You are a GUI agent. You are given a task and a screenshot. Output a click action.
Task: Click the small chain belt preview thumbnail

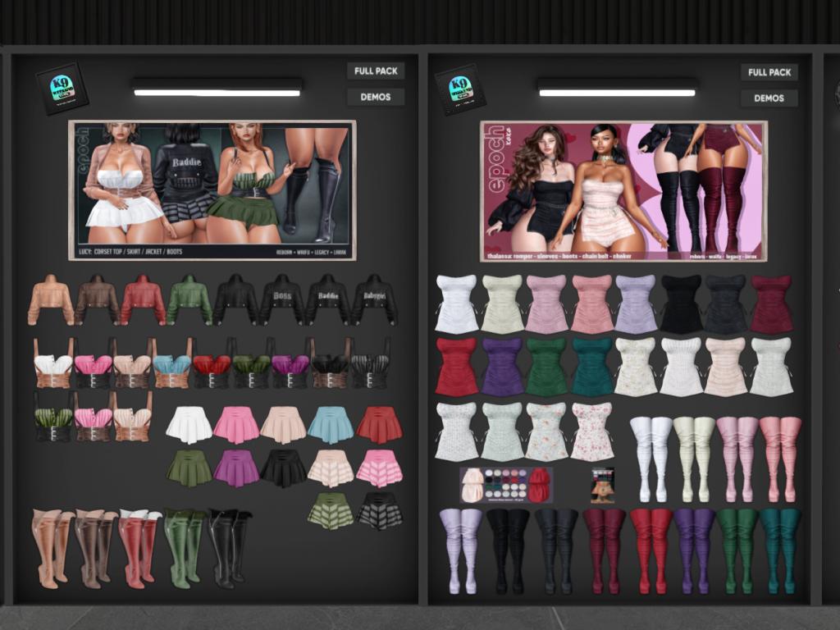coord(603,486)
